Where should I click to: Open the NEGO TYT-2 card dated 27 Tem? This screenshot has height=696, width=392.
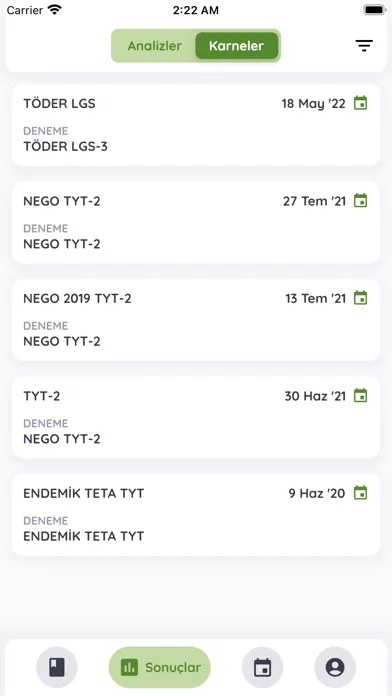click(196, 222)
